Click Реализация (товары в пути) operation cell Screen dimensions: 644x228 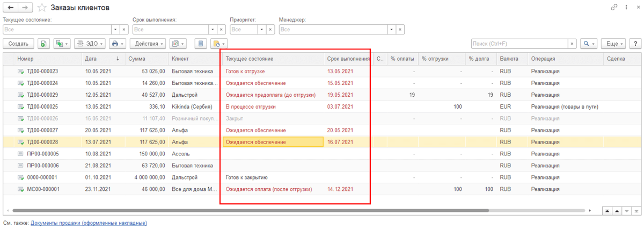(x=565, y=106)
